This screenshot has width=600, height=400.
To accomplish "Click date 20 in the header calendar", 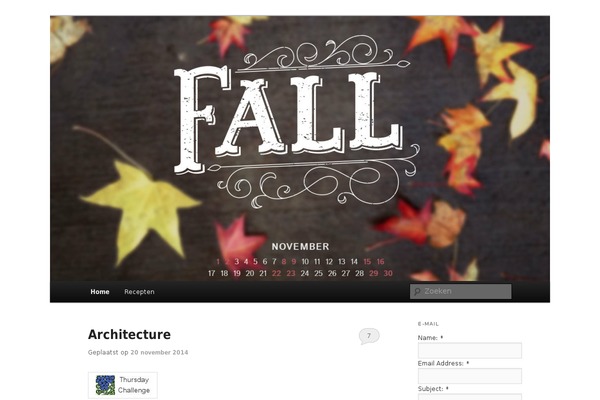I will coord(250,273).
